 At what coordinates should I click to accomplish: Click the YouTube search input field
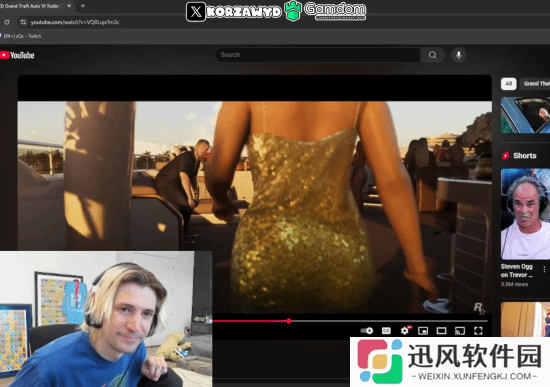[x=318, y=55]
